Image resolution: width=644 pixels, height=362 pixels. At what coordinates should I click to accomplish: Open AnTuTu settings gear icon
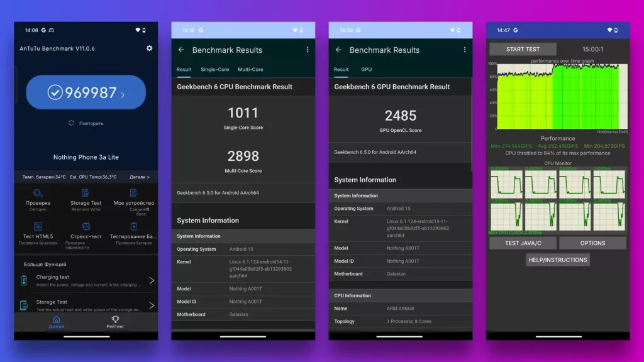point(149,48)
